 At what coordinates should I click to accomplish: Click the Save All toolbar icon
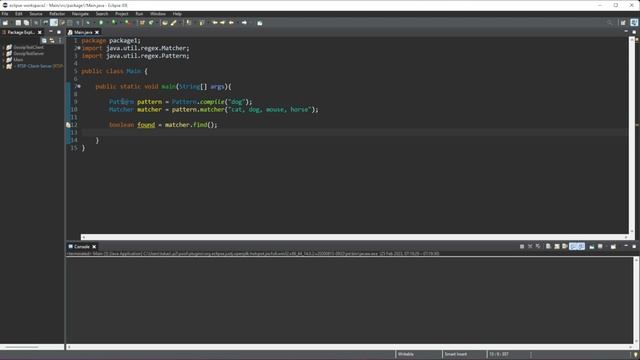pyautogui.click(x=27, y=23)
